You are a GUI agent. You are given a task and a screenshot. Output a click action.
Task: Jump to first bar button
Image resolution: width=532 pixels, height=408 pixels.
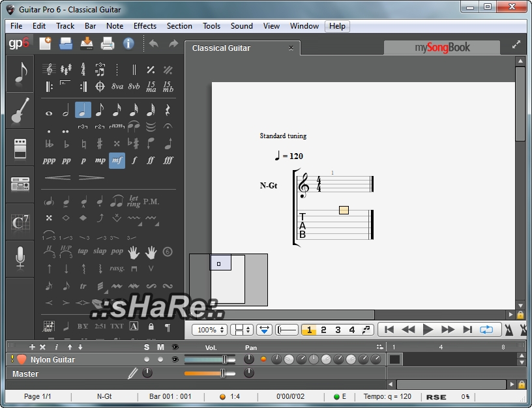(389, 329)
